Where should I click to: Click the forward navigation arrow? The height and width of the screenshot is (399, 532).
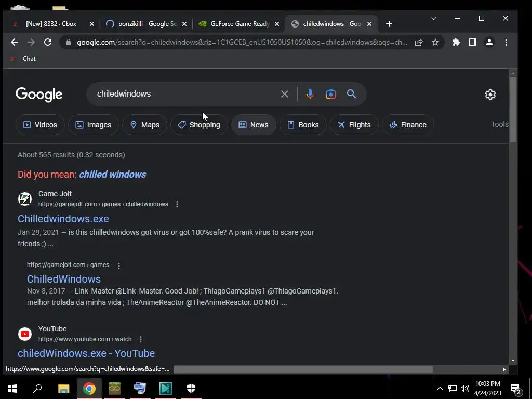(x=31, y=42)
